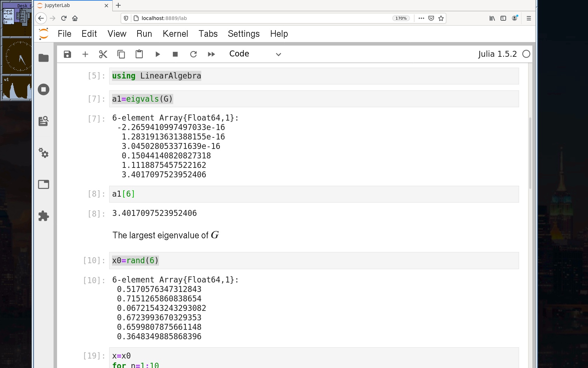This screenshot has width=588, height=368.
Task: Click the Julia 1.5.2 kernel name
Action: [x=497, y=54]
